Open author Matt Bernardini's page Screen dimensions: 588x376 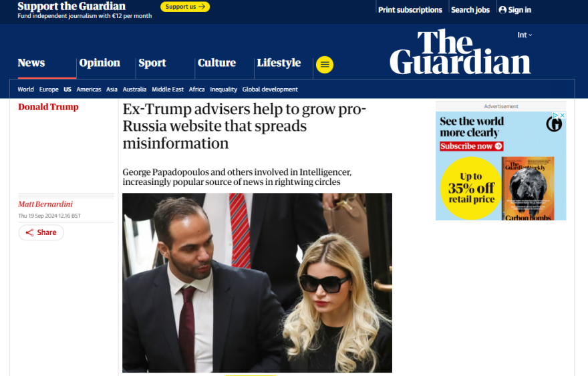45,204
